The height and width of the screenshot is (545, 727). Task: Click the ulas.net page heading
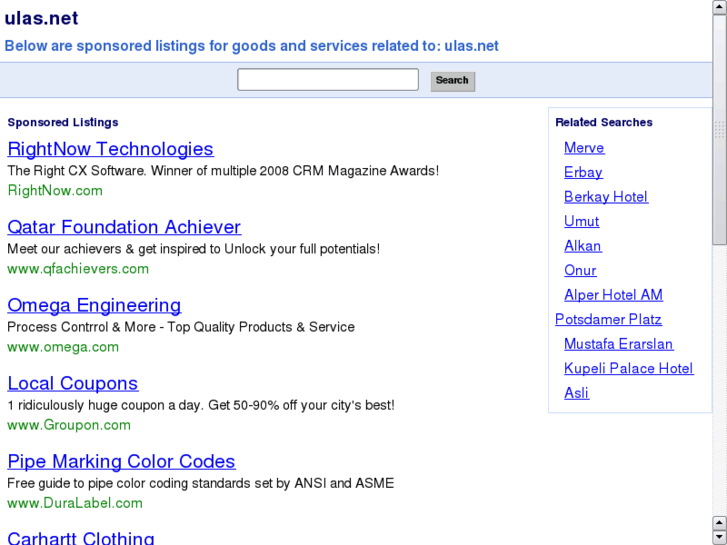41,18
